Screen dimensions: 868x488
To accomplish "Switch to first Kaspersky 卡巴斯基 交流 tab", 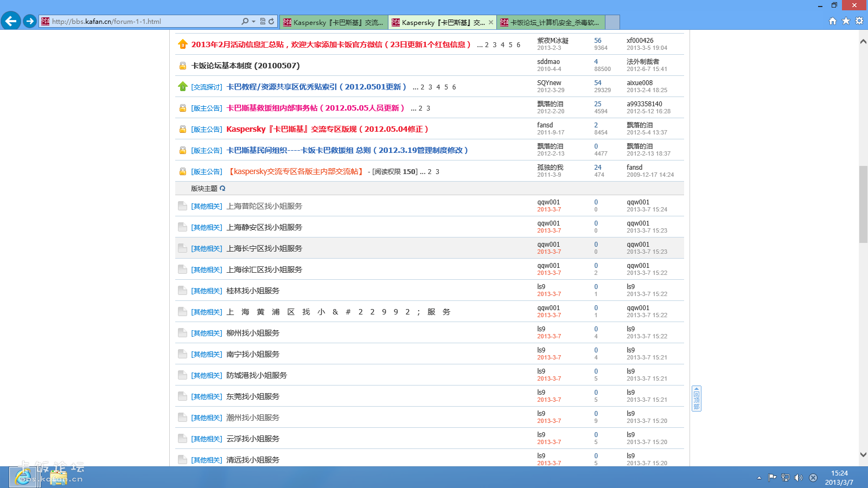I will click(x=334, y=22).
